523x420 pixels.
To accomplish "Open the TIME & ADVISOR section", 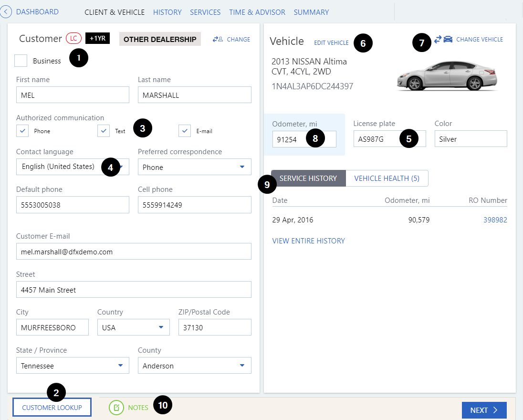I will [257, 12].
